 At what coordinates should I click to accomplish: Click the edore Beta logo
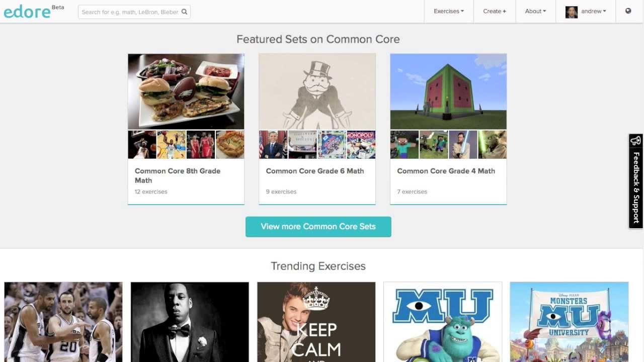pos(27,12)
